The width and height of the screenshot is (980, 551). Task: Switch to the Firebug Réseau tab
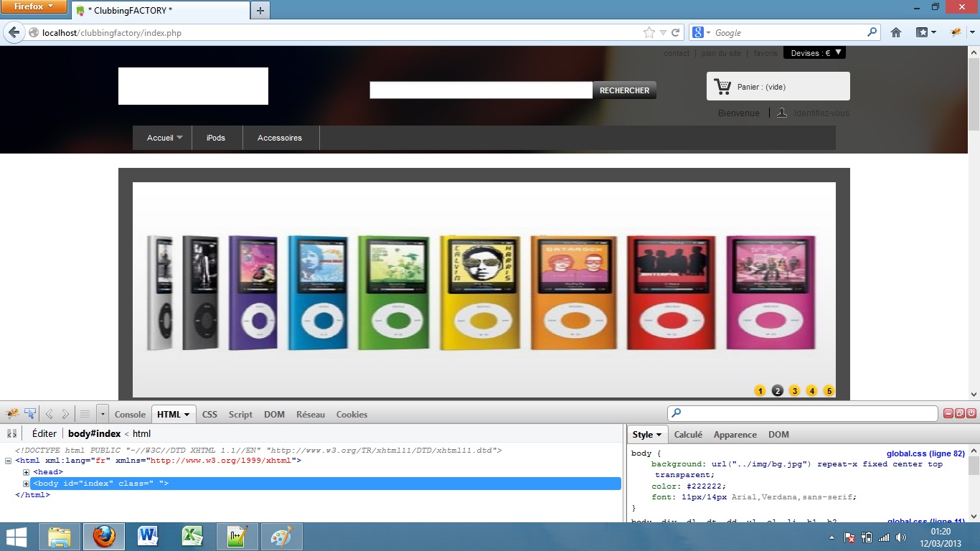(311, 414)
